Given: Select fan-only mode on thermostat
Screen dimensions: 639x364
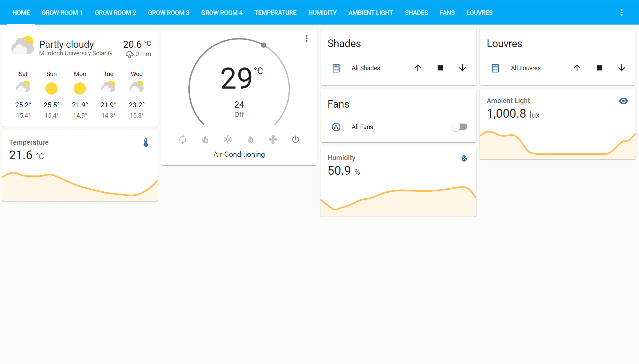Looking at the screenshot, I should point(273,139).
